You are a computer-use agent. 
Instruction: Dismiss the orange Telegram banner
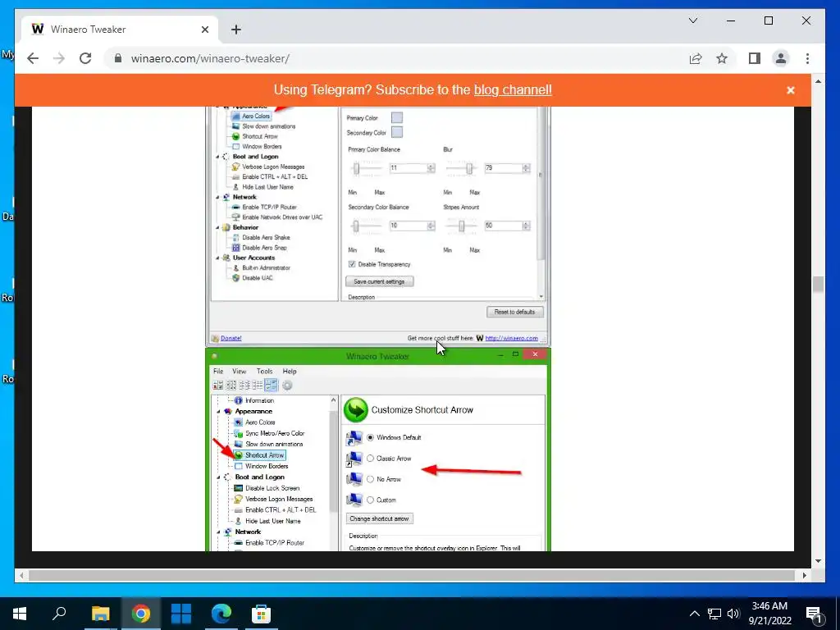(790, 90)
